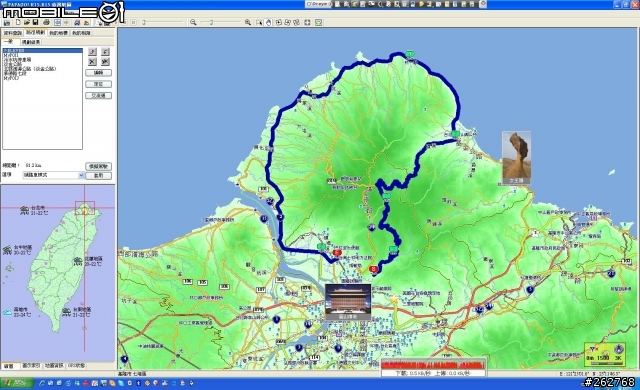Click the New document toolbar icon
640x390 pixels.
(18, 22)
